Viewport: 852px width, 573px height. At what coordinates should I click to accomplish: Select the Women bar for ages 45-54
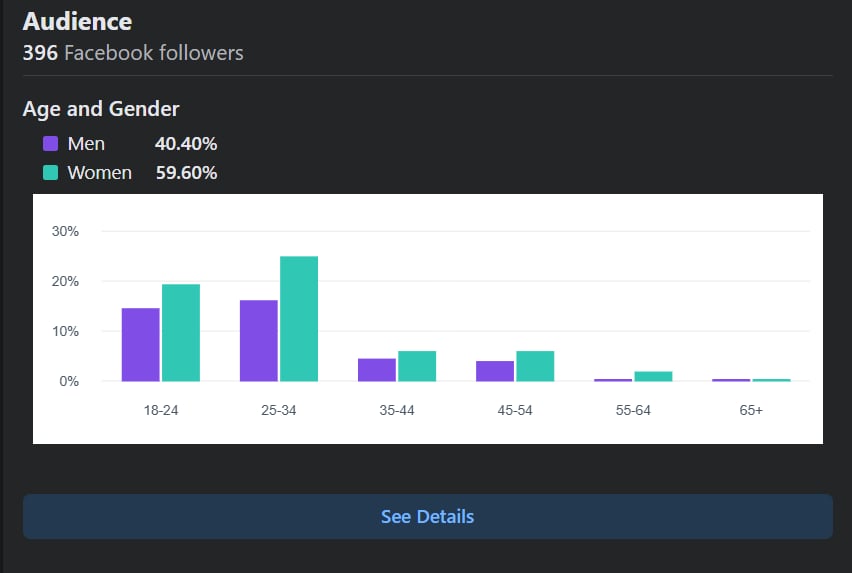[535, 366]
